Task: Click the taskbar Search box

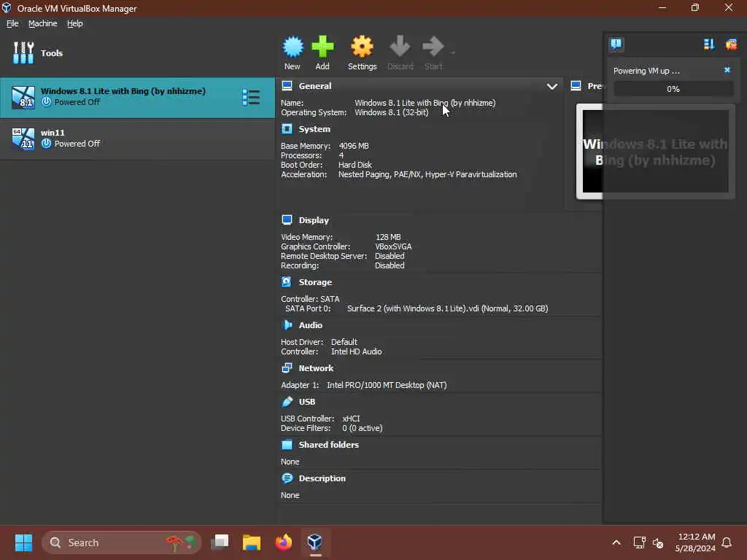Action: click(122, 542)
